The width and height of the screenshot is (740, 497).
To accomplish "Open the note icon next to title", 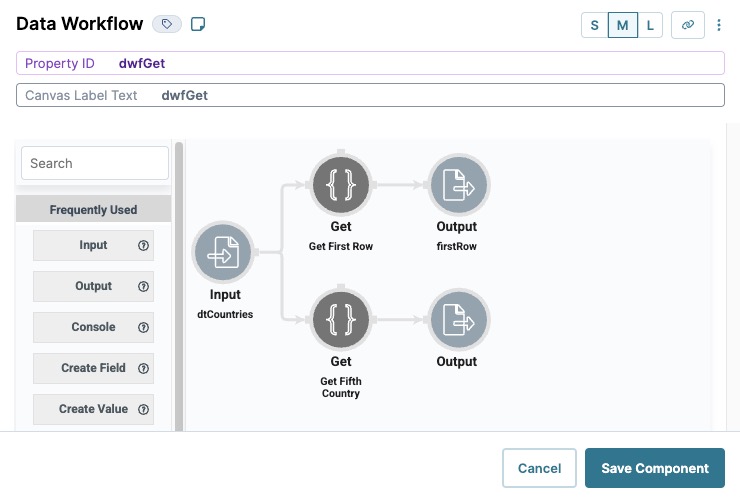I will (198, 24).
